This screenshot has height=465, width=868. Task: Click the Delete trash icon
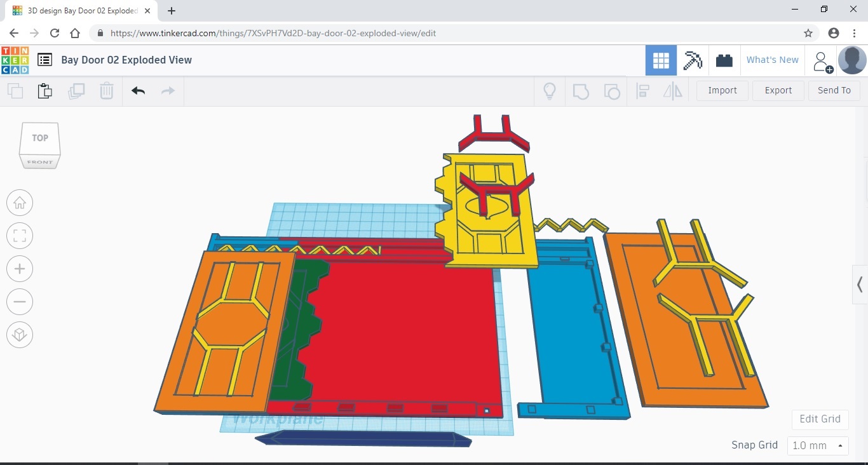tap(107, 91)
